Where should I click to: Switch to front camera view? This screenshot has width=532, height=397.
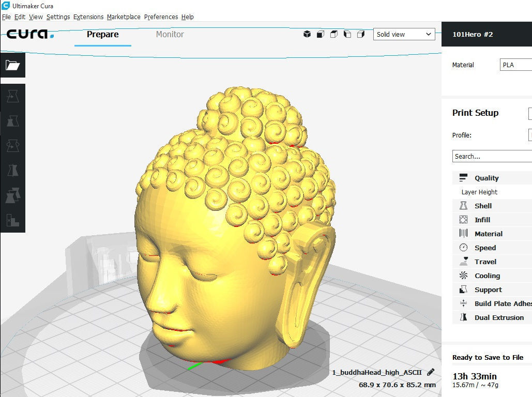click(321, 34)
